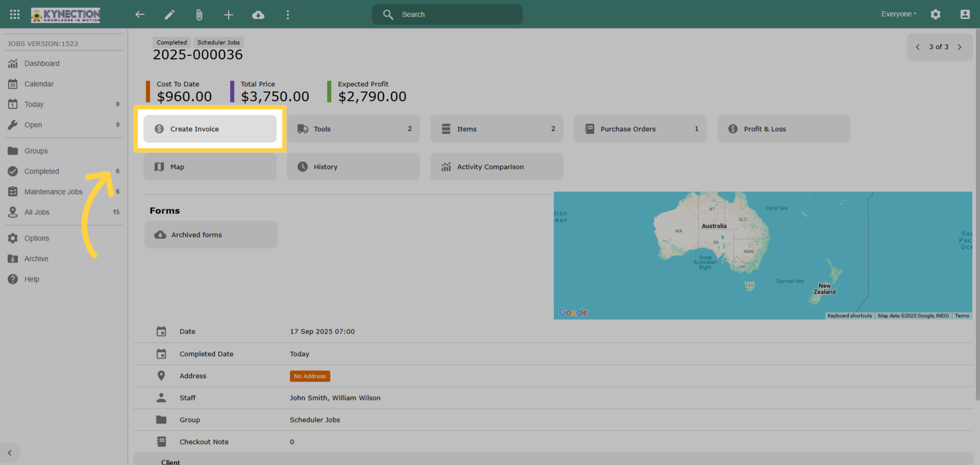The width and height of the screenshot is (980, 465).
Task: Click the Google logo on map
Action: coord(573,312)
